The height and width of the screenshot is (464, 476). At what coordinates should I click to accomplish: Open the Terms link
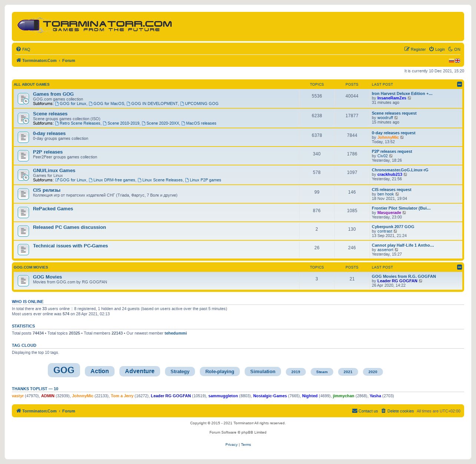[246, 445]
